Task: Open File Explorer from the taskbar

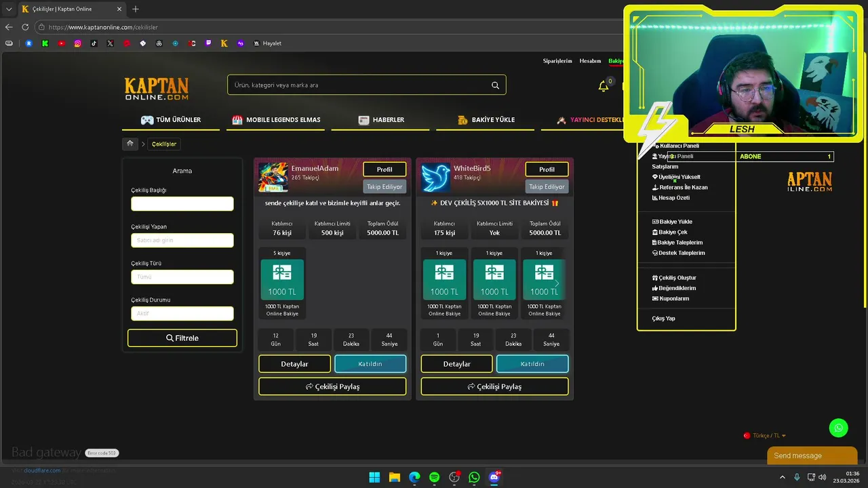Action: click(394, 477)
